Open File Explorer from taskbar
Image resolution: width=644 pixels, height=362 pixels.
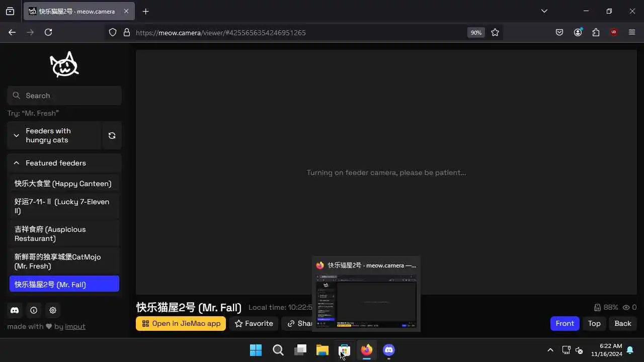point(322,350)
